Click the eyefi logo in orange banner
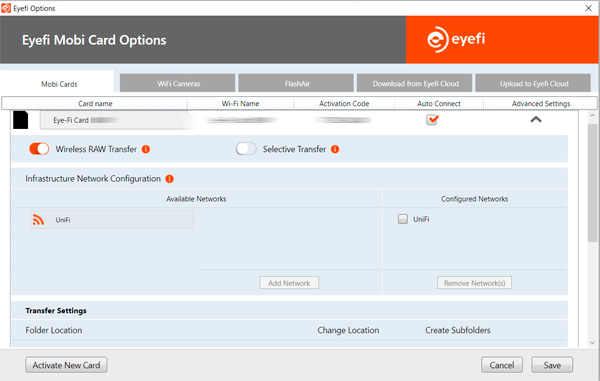The height and width of the screenshot is (381, 600). [456, 39]
